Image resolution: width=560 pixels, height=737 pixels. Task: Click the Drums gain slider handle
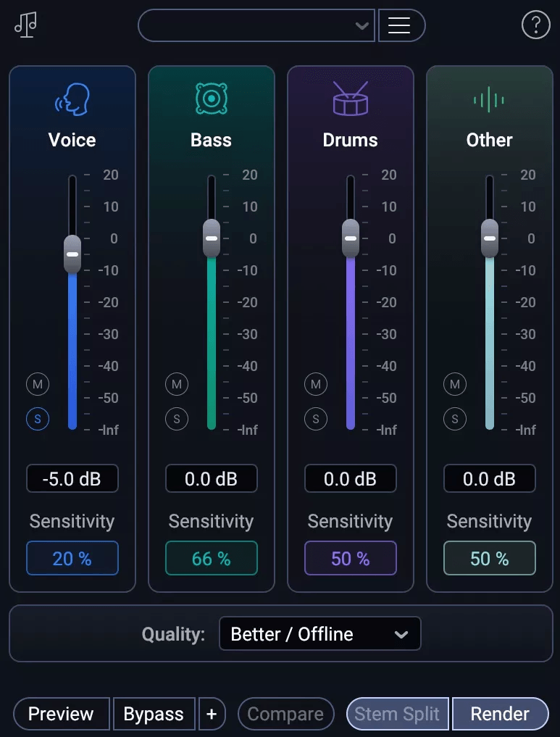pyautogui.click(x=351, y=238)
